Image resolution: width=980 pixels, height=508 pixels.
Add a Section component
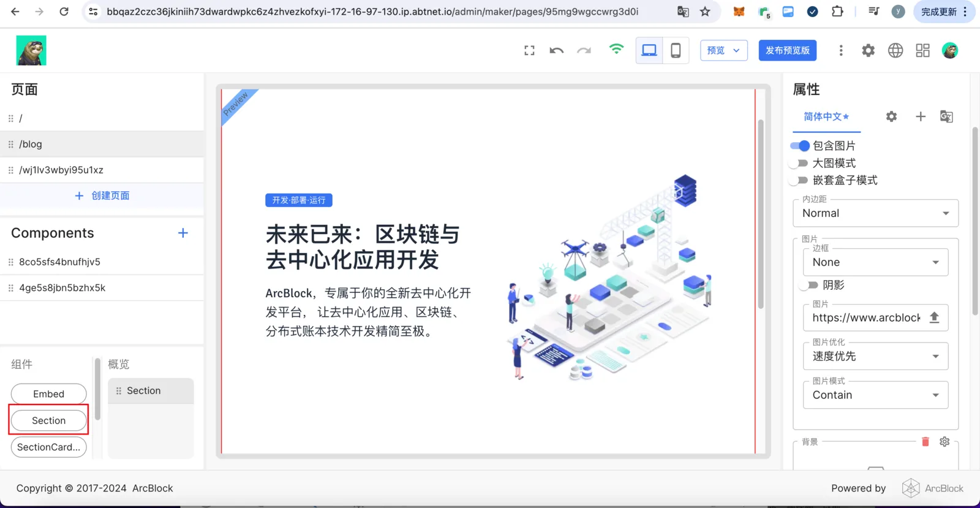(x=48, y=420)
